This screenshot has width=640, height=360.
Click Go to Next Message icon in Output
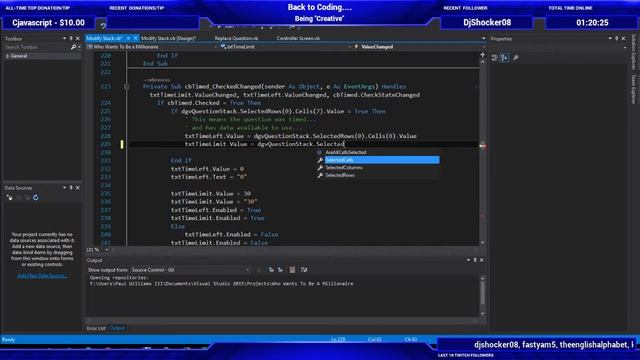point(280,270)
